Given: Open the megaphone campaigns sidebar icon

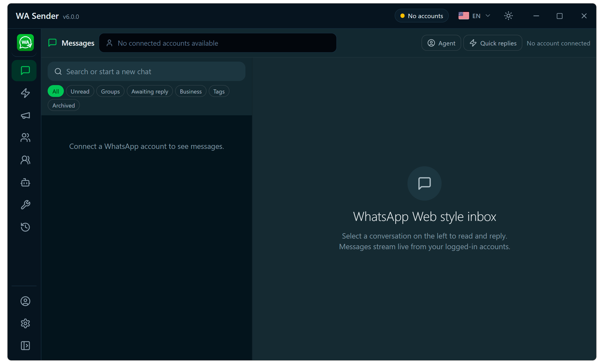Looking at the screenshot, I should (25, 116).
